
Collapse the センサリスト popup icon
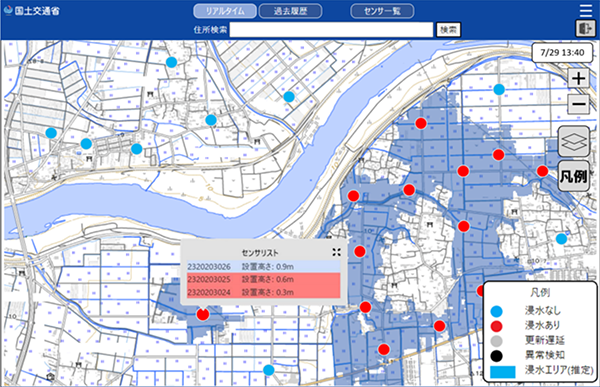click(336, 252)
